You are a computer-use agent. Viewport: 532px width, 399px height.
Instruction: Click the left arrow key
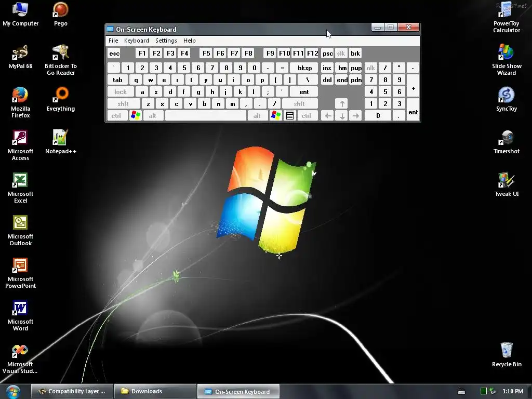328,115
